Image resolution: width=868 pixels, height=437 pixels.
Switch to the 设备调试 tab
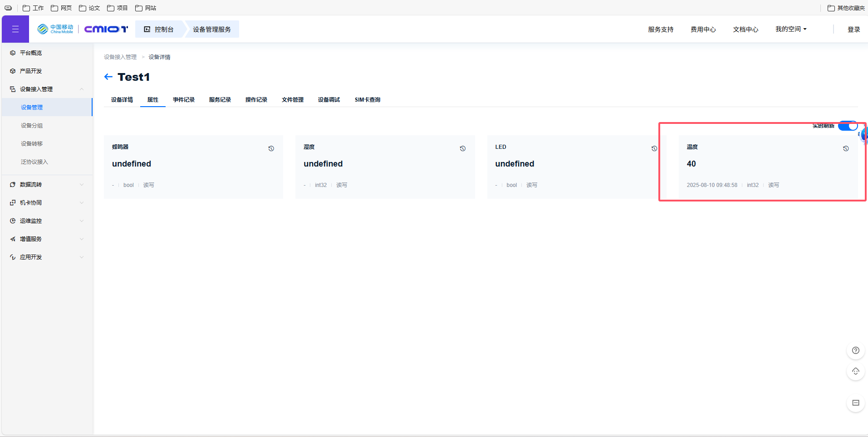[329, 100]
